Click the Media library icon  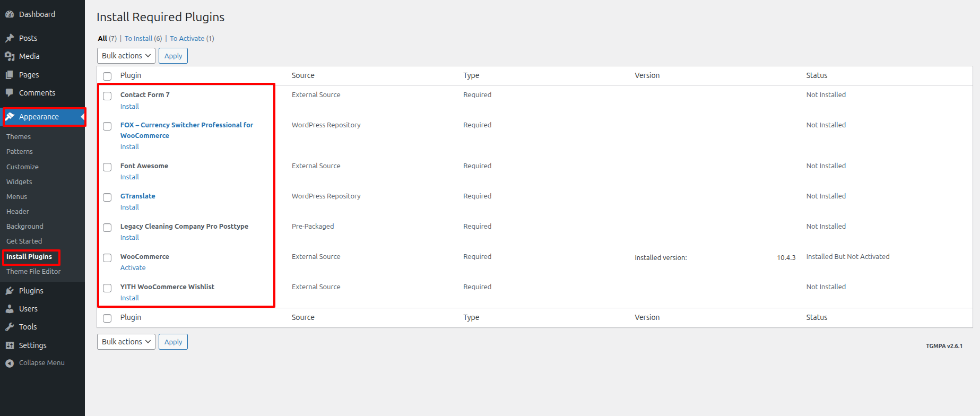tap(10, 56)
